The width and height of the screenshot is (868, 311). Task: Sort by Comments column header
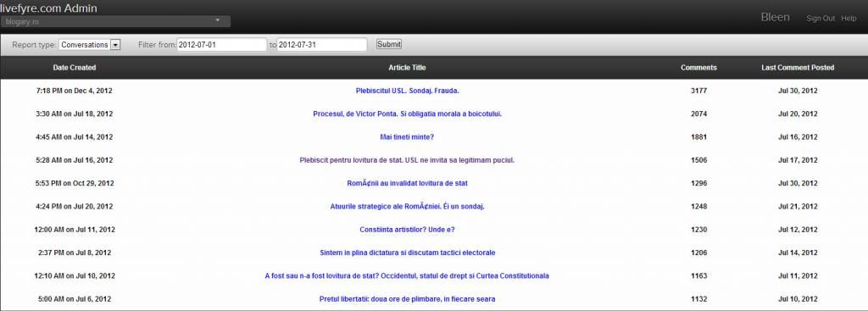click(x=698, y=68)
